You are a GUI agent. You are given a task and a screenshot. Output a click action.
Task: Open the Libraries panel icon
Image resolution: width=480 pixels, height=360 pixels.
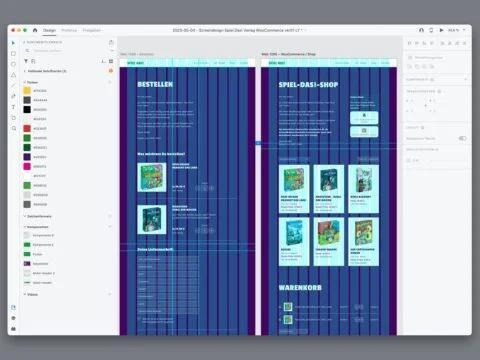pos(13,307)
